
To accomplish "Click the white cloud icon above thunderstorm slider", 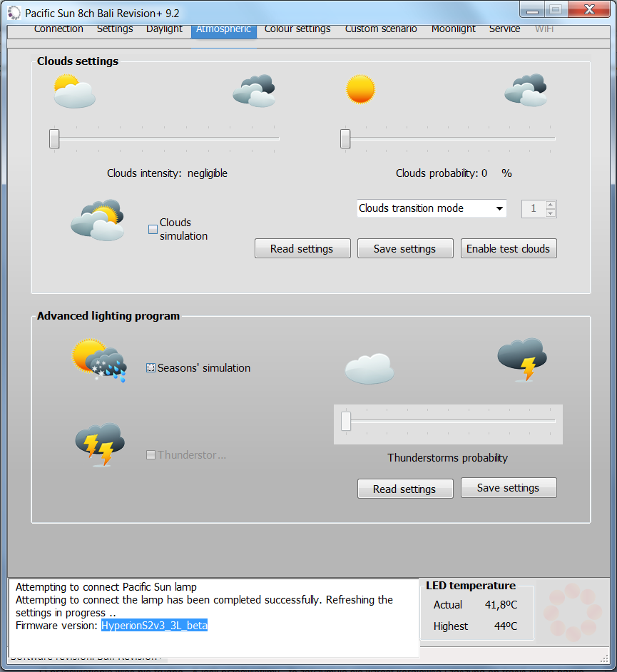I will tap(369, 368).
